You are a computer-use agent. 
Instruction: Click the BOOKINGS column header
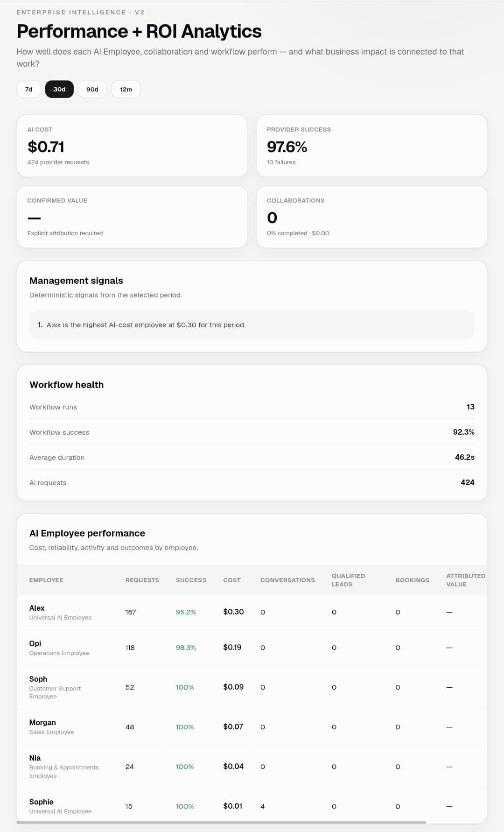pyautogui.click(x=413, y=580)
